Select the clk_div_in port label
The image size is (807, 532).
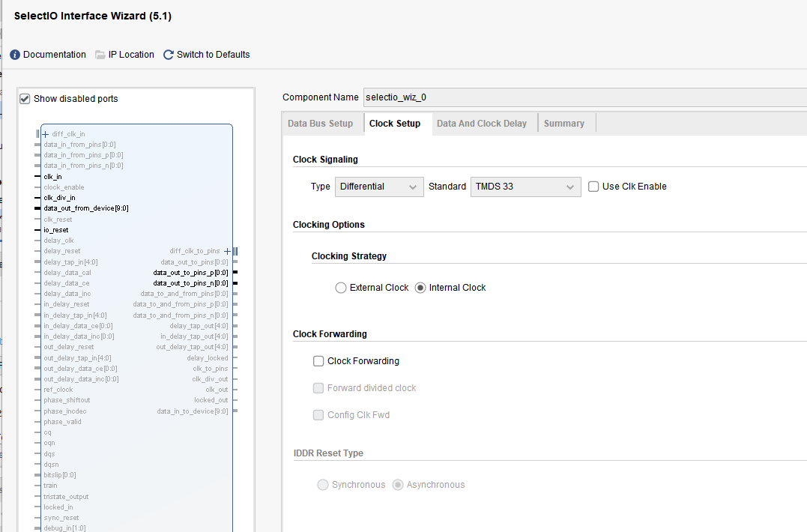pos(59,198)
